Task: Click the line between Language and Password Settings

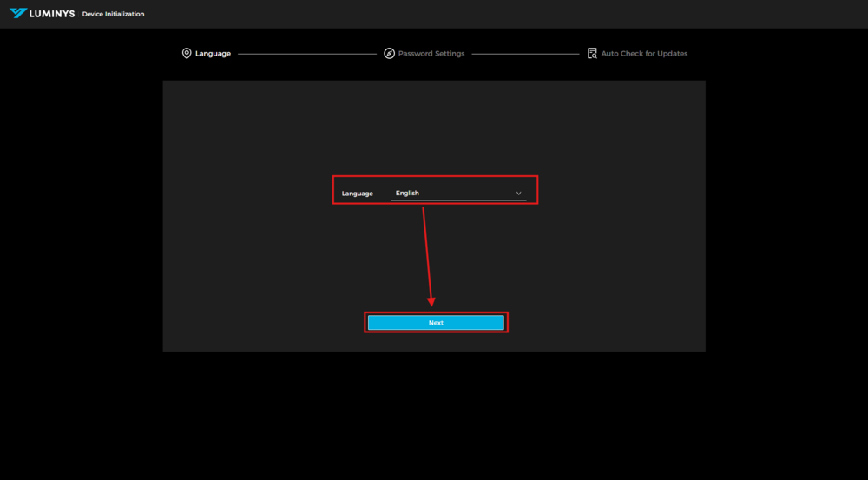Action: pos(307,54)
